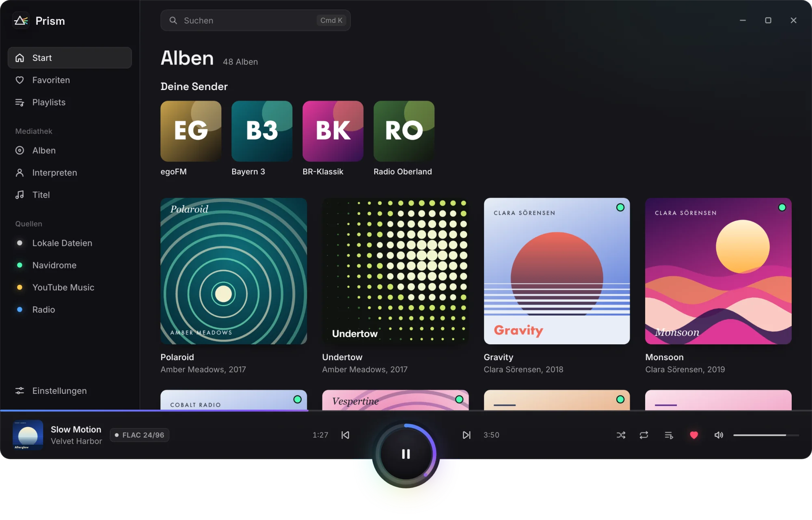This screenshot has width=812, height=520.
Task: Click the FLAC 24/96 quality badge
Action: [140, 435]
